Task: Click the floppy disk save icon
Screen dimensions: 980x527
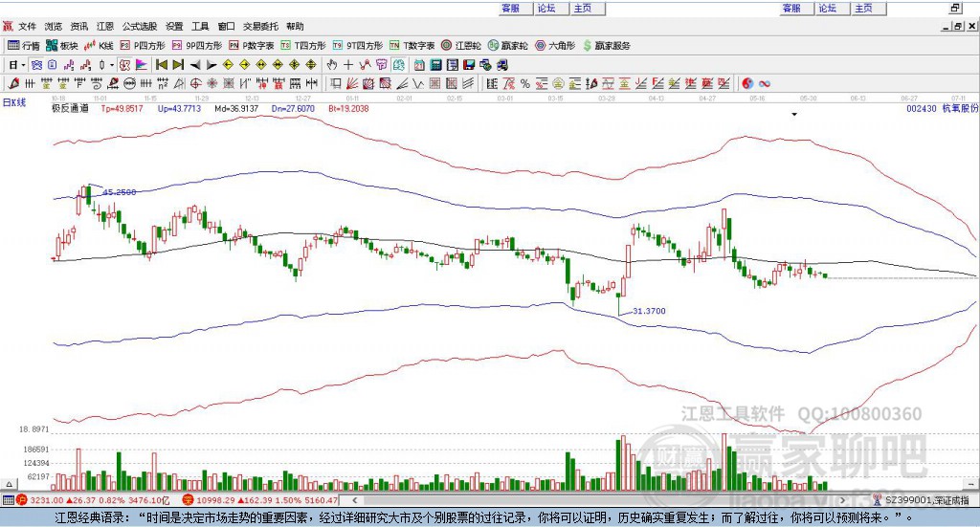Action: click(469, 65)
